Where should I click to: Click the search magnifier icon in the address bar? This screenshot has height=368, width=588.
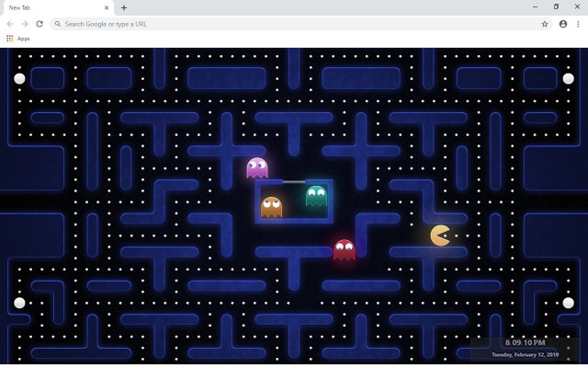tap(58, 24)
